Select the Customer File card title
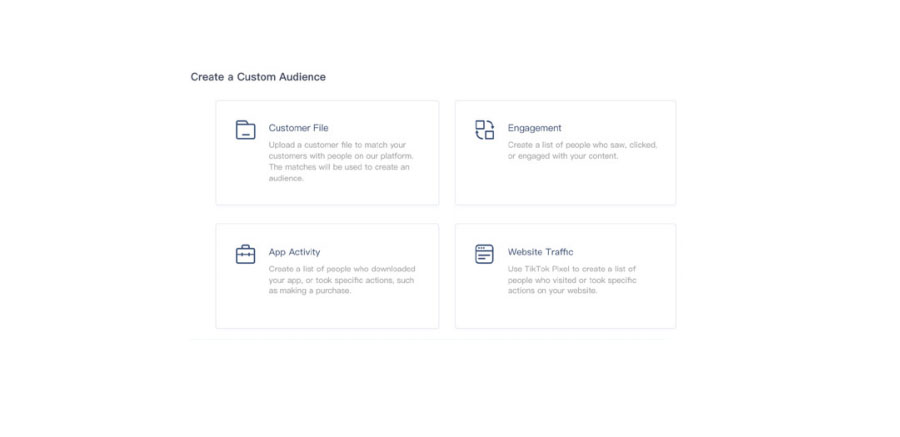 (298, 128)
